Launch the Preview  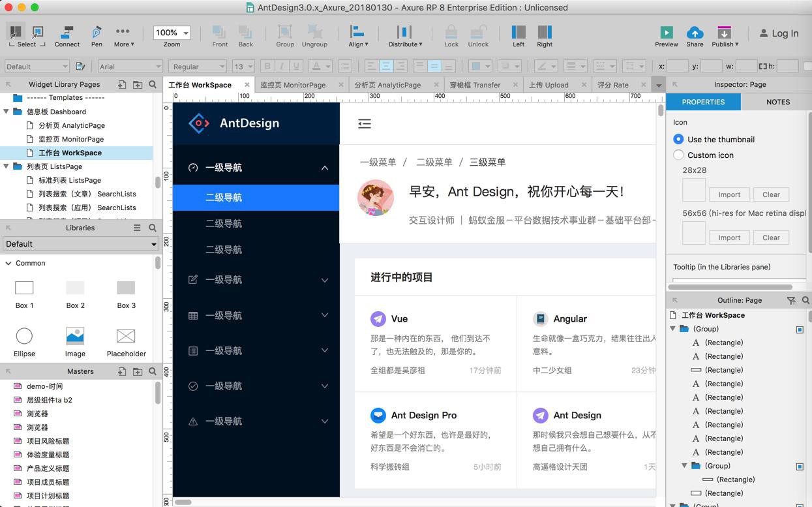[x=666, y=36]
